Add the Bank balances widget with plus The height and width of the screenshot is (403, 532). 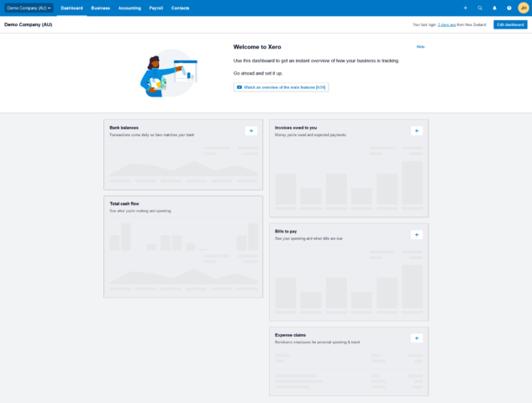click(x=251, y=131)
